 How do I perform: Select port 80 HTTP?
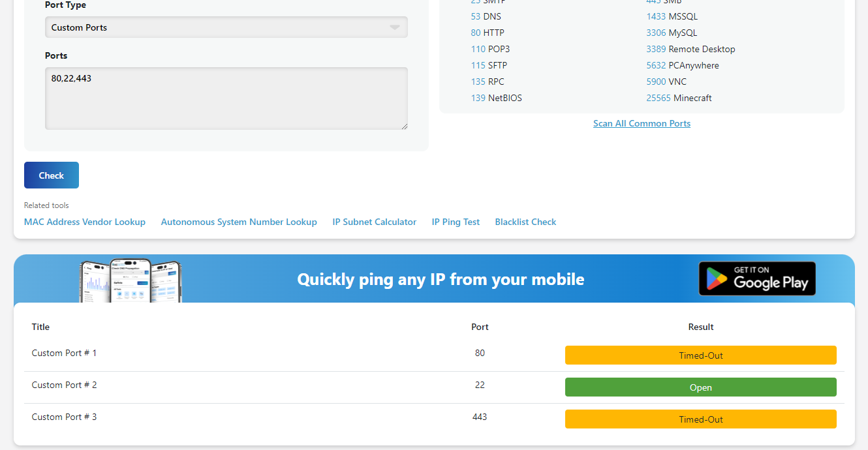tap(488, 33)
